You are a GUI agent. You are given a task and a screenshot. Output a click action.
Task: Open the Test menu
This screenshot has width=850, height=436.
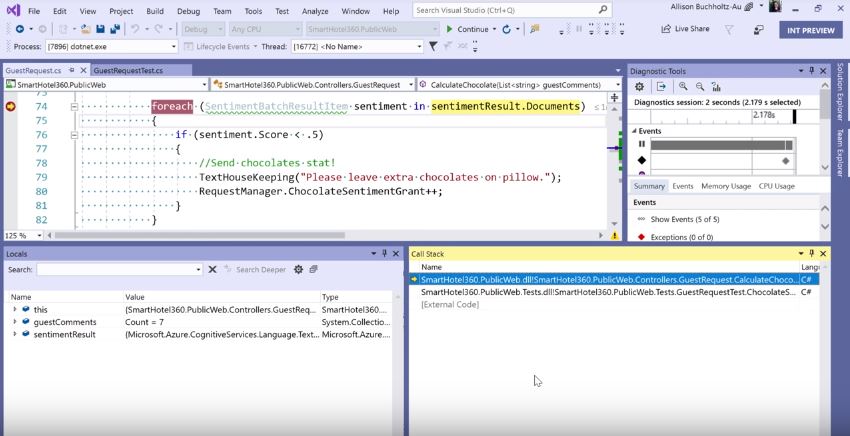coord(282,11)
